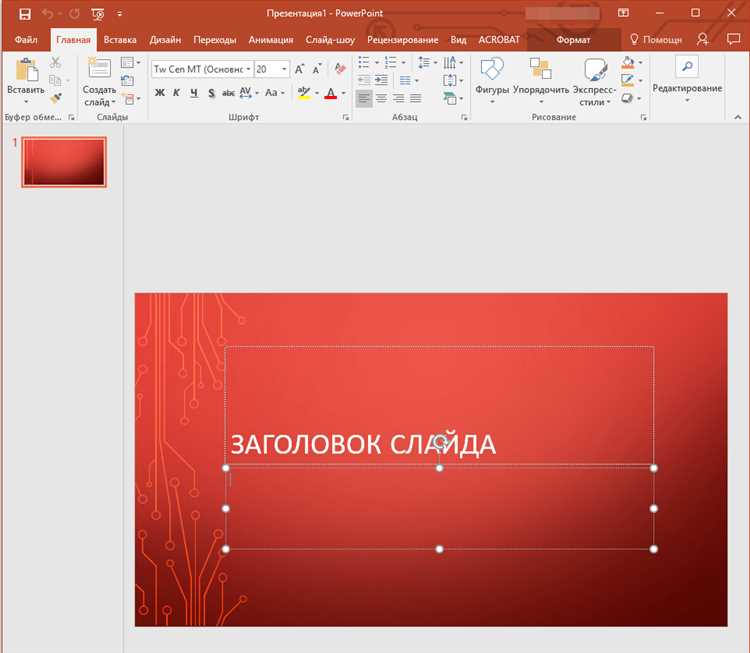The height and width of the screenshot is (653, 750).
Task: Activate the Format Painter brush
Action: (55, 98)
